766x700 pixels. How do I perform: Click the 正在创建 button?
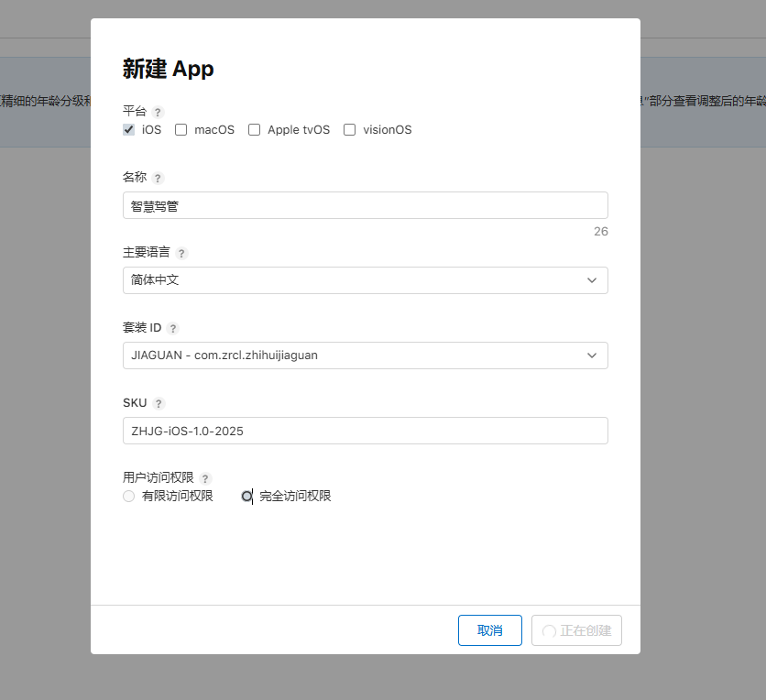[x=576, y=630]
